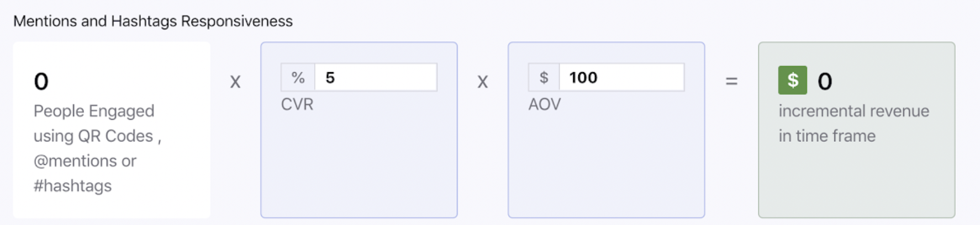980x225 pixels.
Task: Click the CVR label
Action: pos(297,104)
